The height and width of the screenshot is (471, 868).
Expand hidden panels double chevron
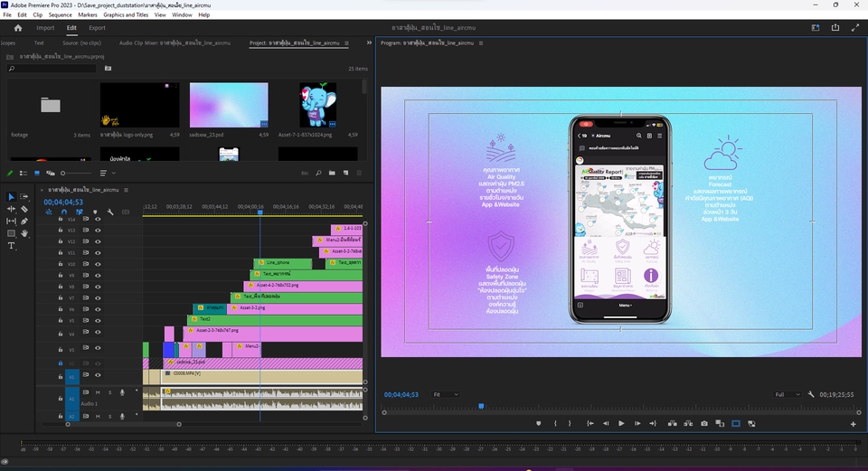coord(369,42)
